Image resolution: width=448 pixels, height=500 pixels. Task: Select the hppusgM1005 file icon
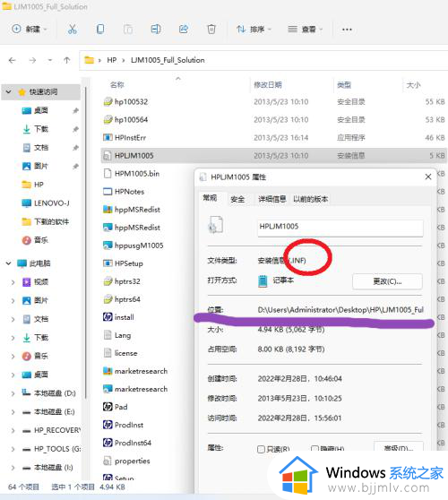(108, 246)
